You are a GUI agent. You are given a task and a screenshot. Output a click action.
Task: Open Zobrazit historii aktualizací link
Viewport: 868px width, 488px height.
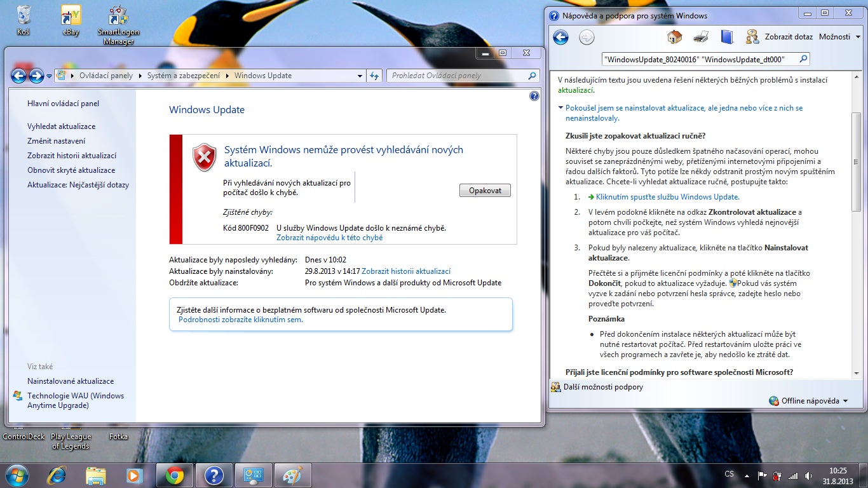(406, 271)
